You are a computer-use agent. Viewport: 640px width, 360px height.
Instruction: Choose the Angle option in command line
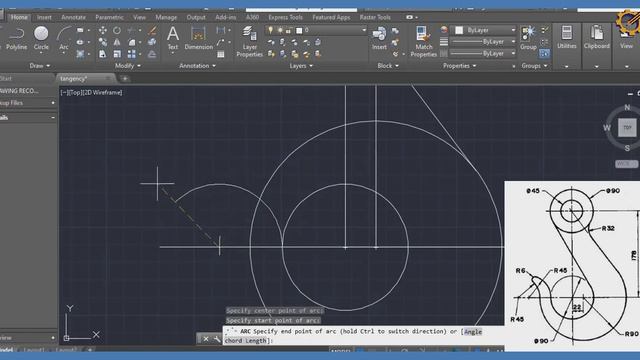point(473,331)
